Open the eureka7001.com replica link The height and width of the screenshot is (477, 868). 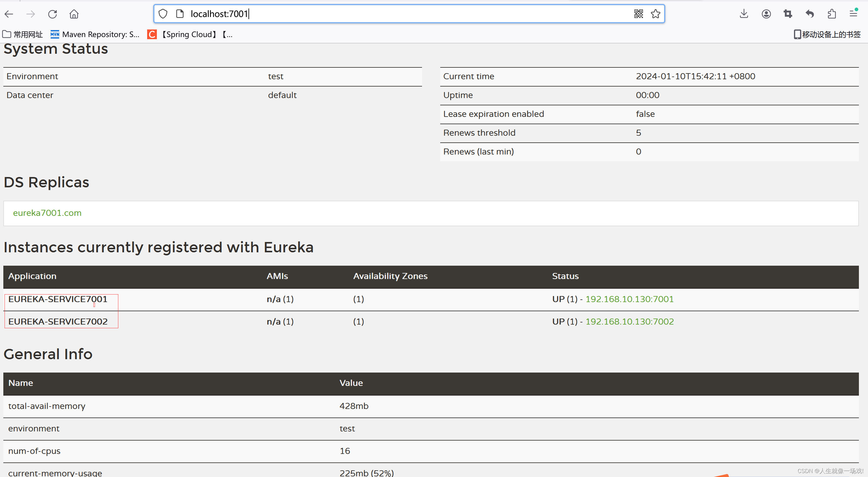[47, 213]
